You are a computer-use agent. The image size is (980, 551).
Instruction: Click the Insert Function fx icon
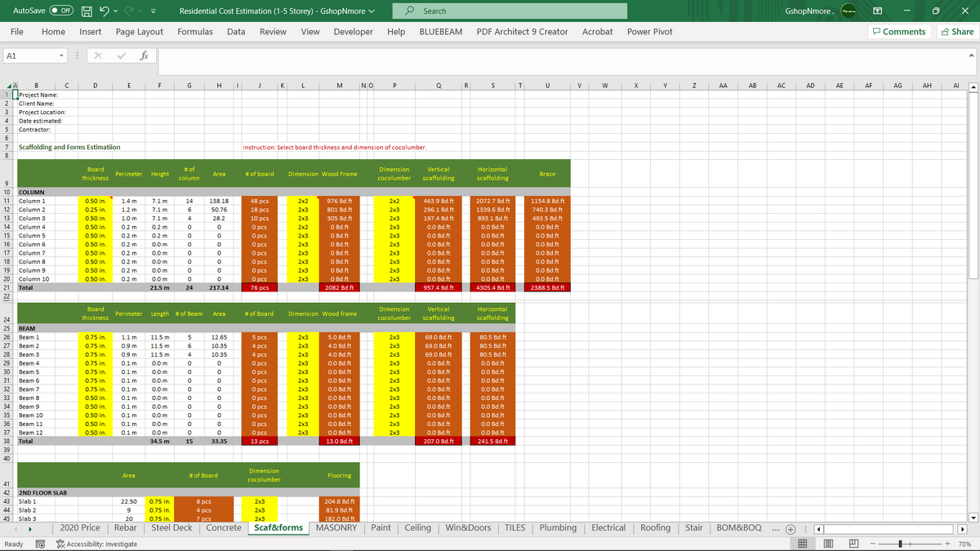144,56
